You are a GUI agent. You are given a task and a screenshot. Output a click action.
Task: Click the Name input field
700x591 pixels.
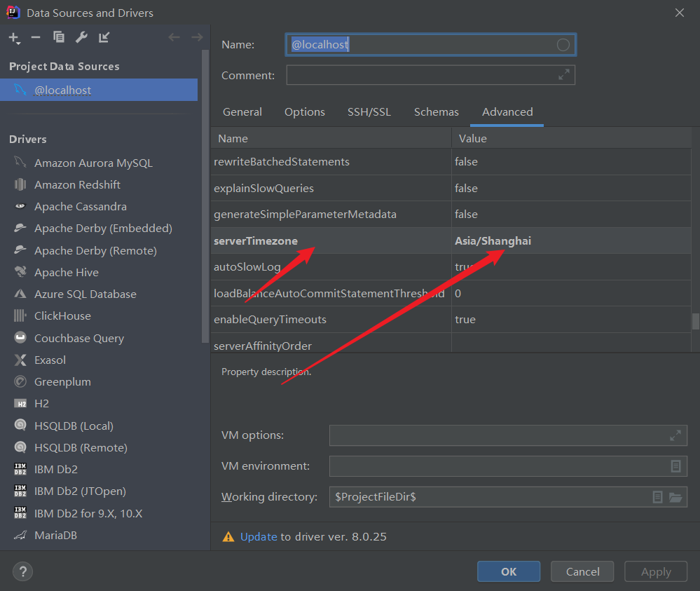click(430, 45)
